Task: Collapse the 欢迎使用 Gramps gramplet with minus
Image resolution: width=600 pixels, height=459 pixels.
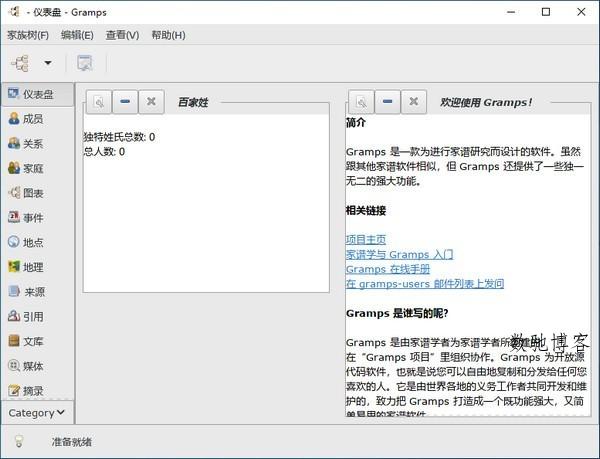Action: pos(387,102)
